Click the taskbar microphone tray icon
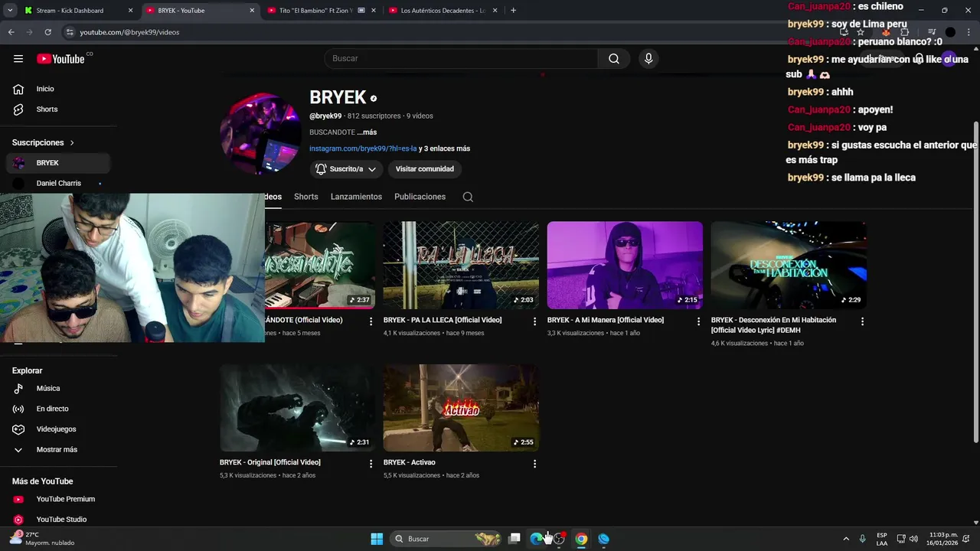 tap(863, 539)
